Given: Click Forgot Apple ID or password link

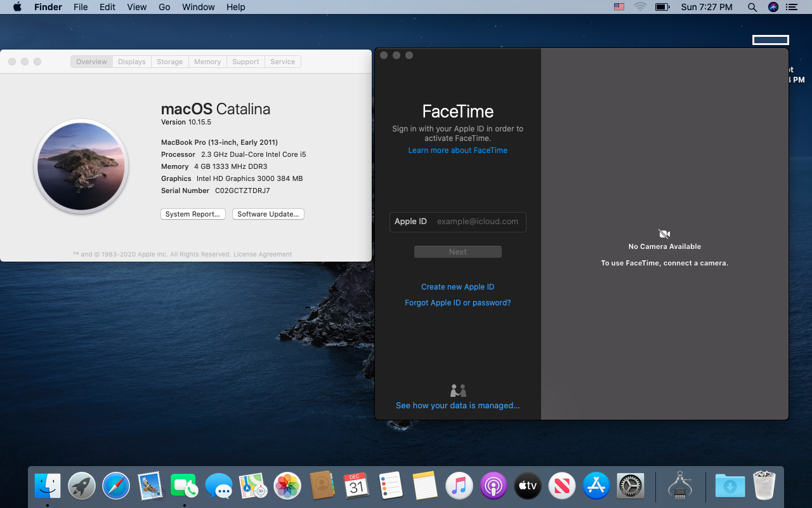Looking at the screenshot, I should [458, 303].
